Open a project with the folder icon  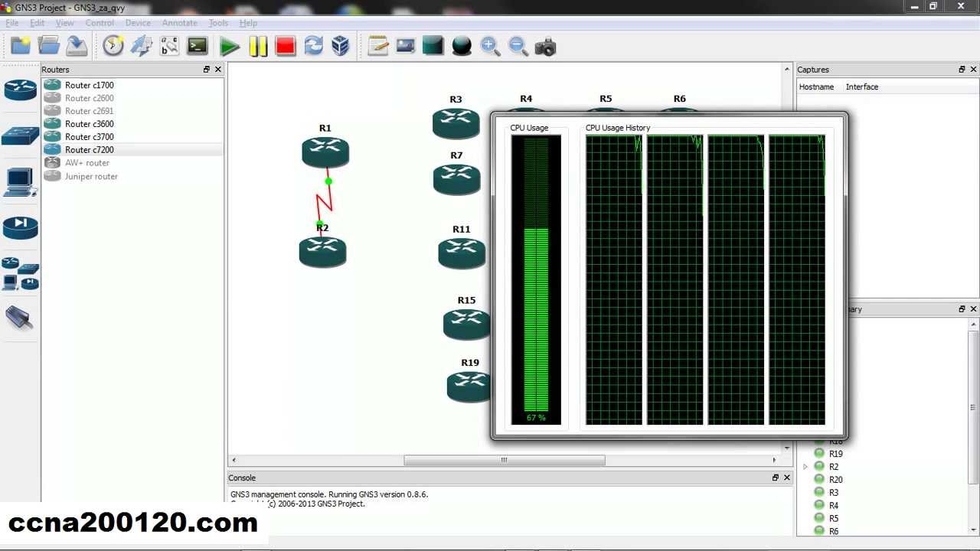point(49,46)
